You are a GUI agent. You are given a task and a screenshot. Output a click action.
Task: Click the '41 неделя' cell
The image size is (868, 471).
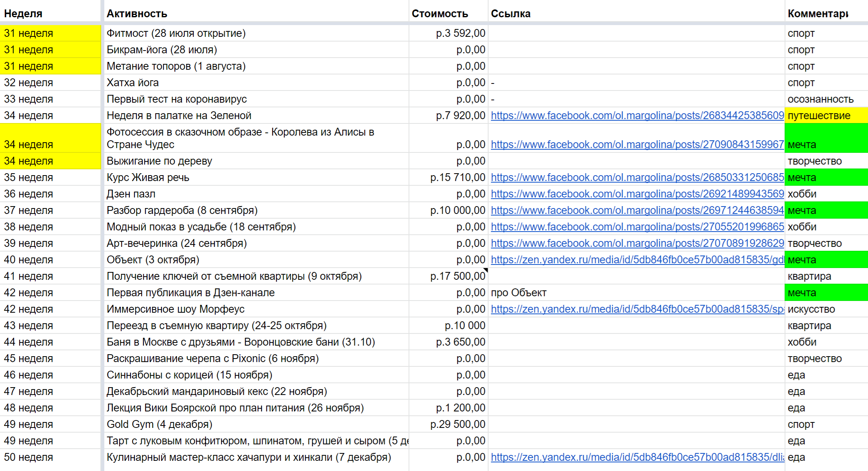point(50,276)
